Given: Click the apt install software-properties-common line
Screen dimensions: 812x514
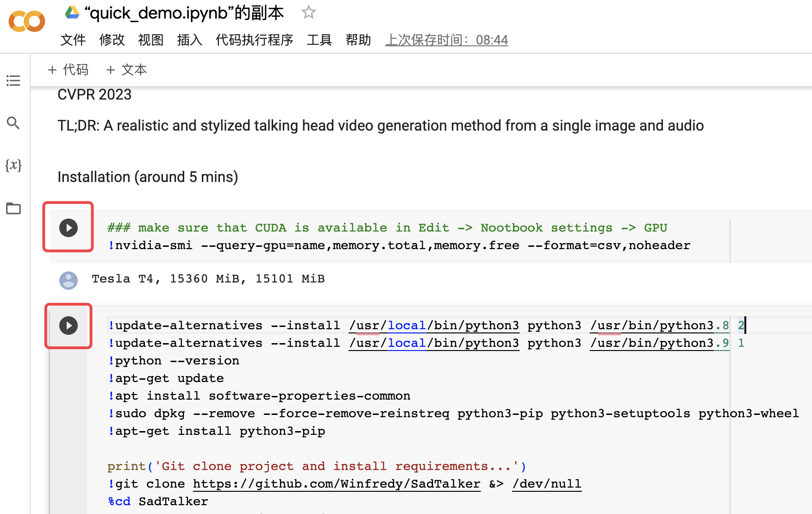Looking at the screenshot, I should click(259, 396).
